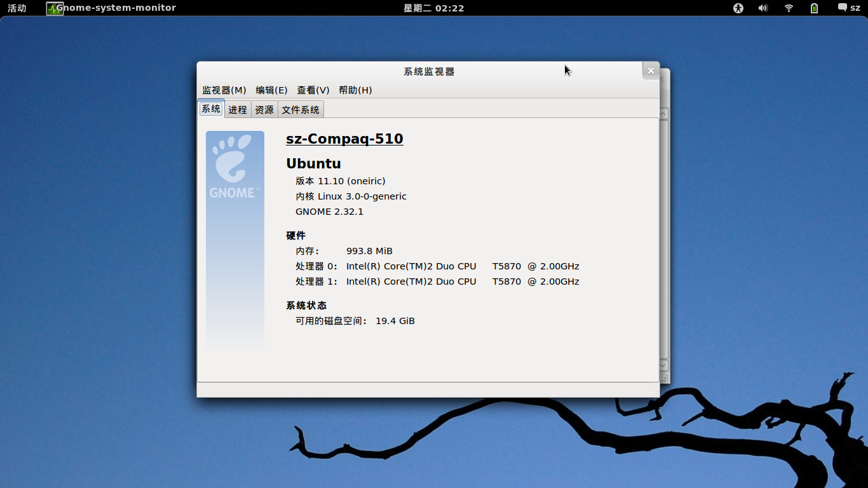Click the kernel text Linux 3.0-0-generic

coord(362,196)
